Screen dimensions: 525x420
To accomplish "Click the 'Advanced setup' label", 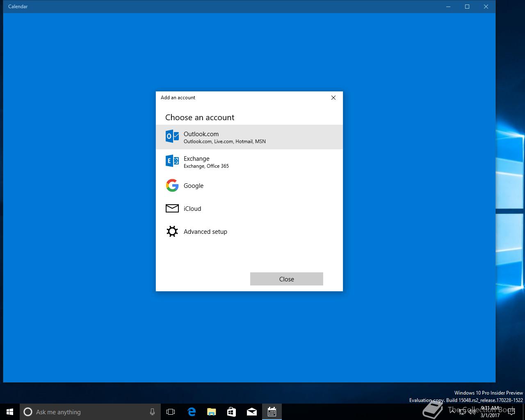I will [x=205, y=232].
